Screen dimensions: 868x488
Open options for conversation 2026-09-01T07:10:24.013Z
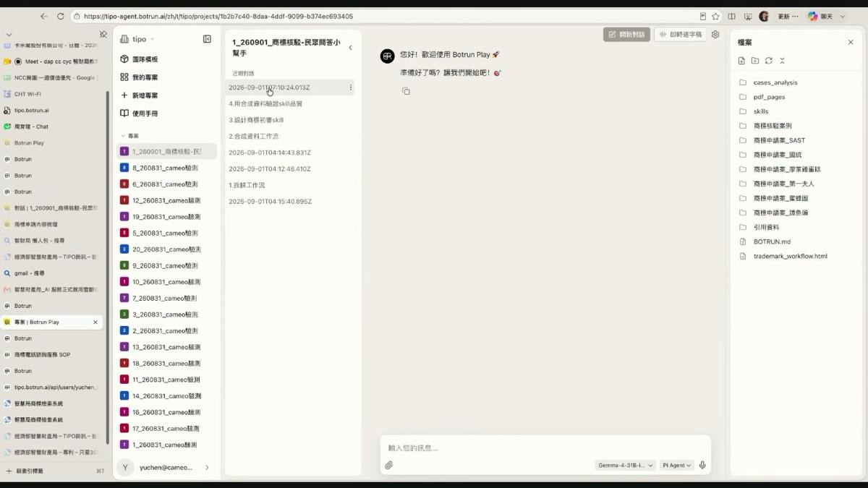pyautogui.click(x=351, y=87)
